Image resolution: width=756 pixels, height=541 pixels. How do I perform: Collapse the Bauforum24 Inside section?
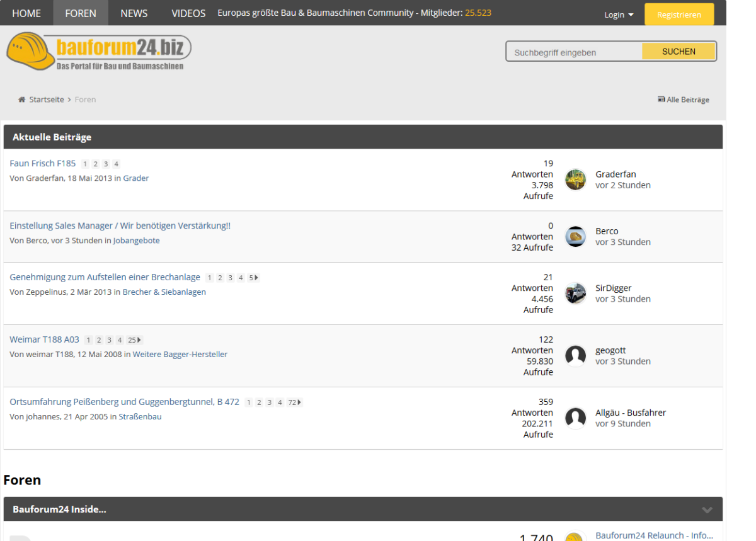click(707, 510)
